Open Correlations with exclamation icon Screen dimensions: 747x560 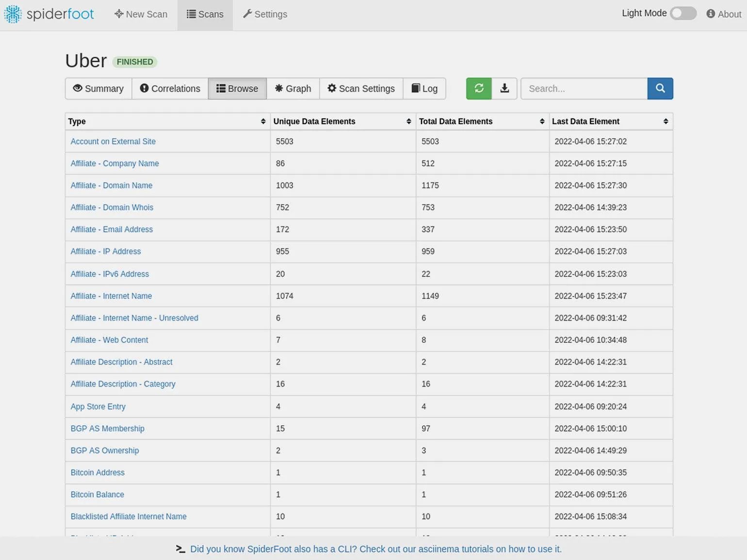[x=170, y=88]
